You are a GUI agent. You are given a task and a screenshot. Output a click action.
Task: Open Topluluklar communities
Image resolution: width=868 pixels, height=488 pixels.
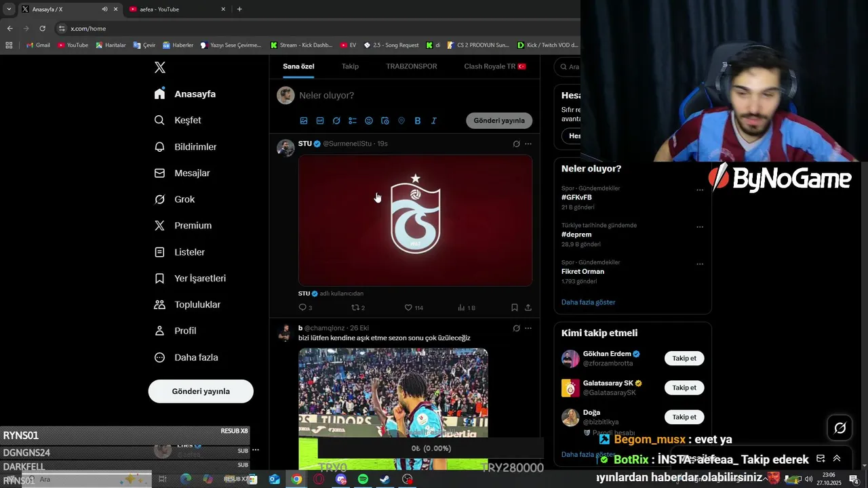click(x=187, y=305)
